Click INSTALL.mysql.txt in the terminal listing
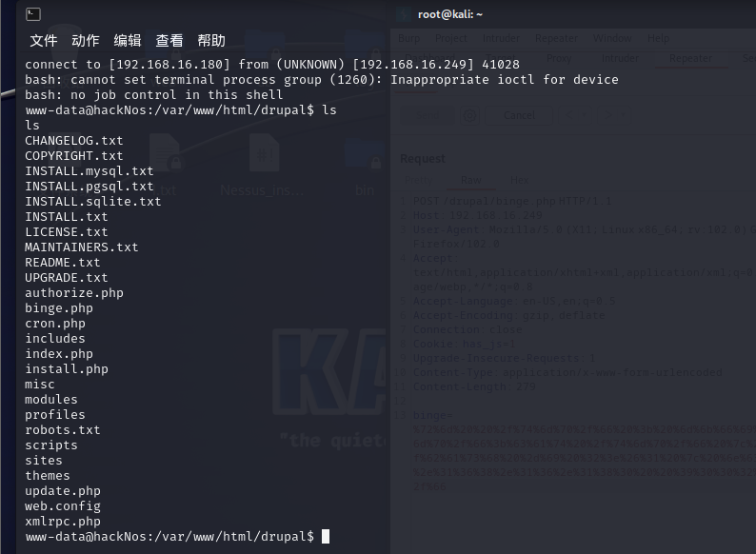This screenshot has height=554, width=756. coord(90,171)
